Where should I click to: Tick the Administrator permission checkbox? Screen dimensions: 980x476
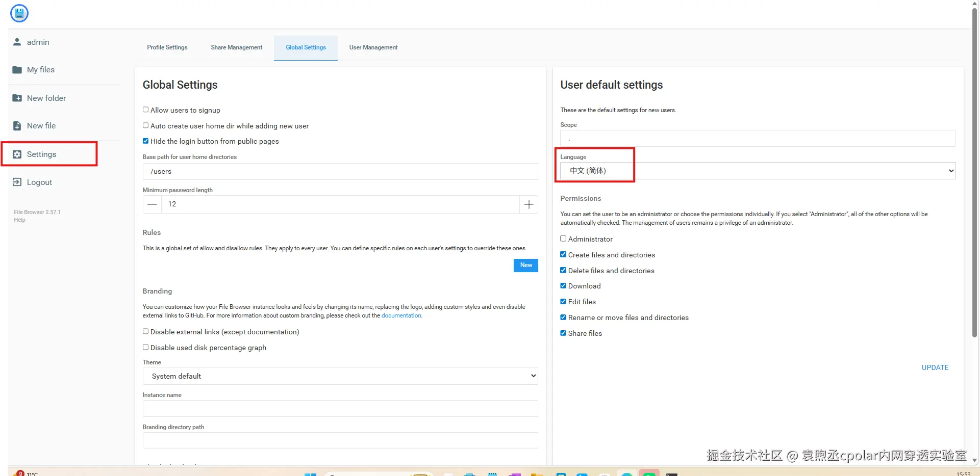click(x=563, y=239)
